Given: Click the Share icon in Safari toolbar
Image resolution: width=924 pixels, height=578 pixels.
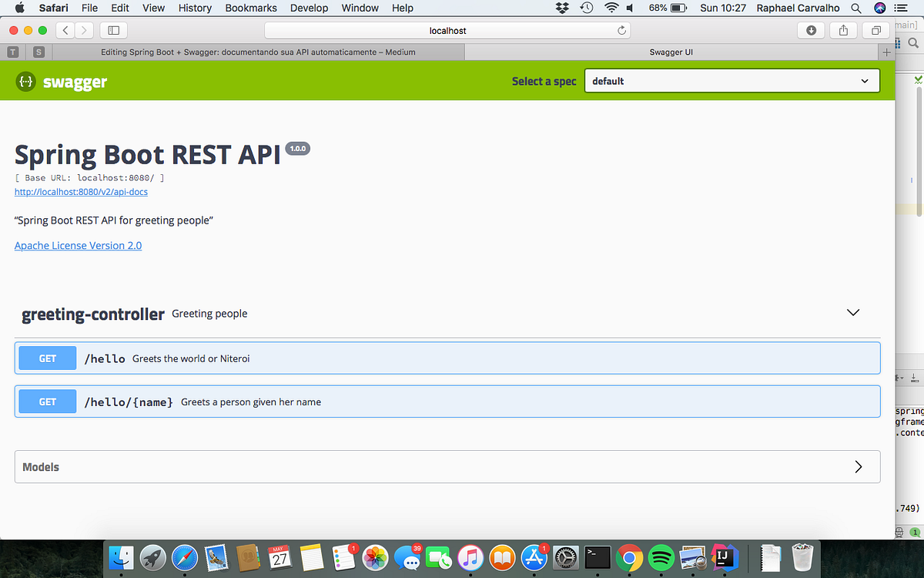Looking at the screenshot, I should coord(843,29).
